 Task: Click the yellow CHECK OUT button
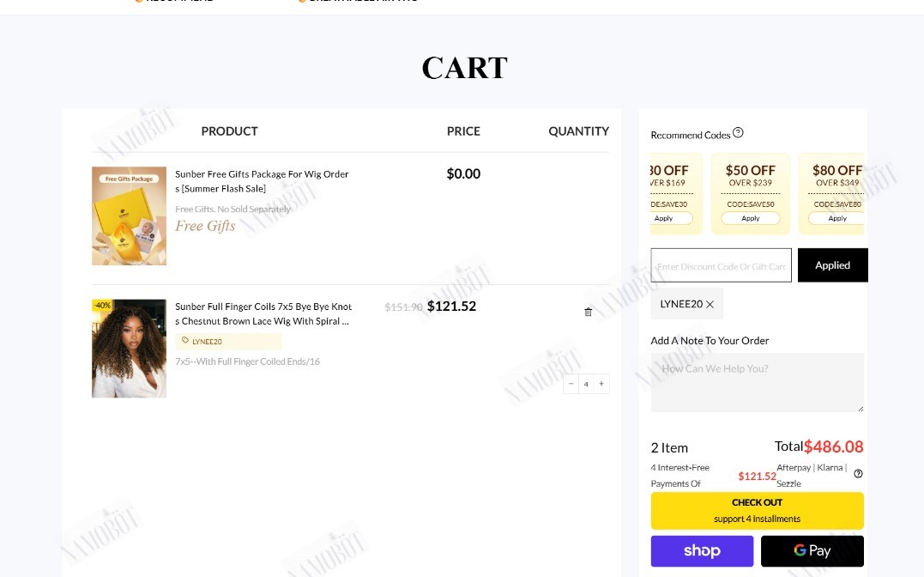tap(758, 510)
